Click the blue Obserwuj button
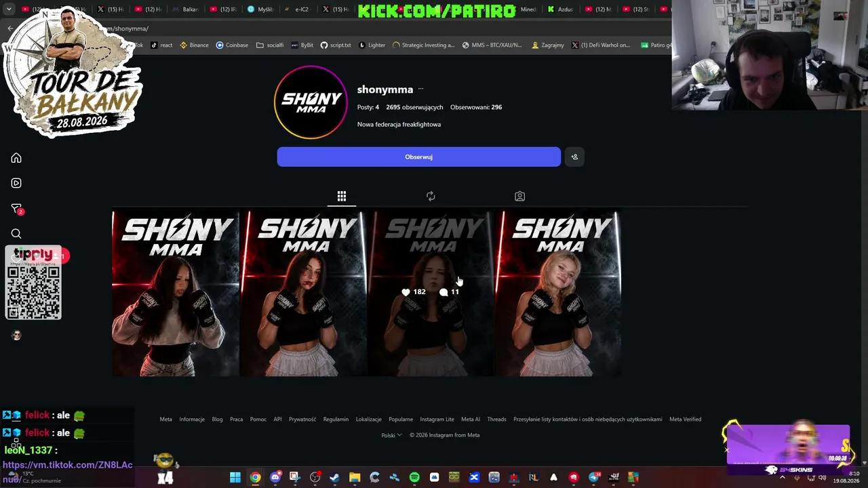Image resolution: width=868 pixels, height=488 pixels. (x=419, y=157)
